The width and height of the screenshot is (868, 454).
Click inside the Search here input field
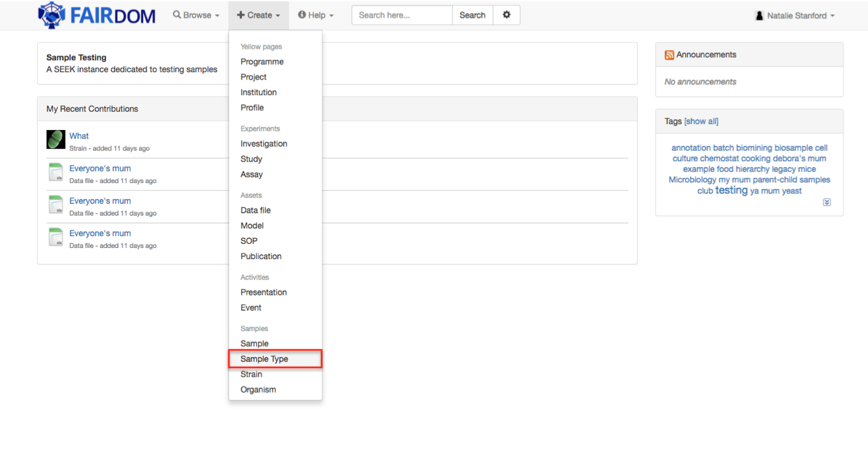401,14
